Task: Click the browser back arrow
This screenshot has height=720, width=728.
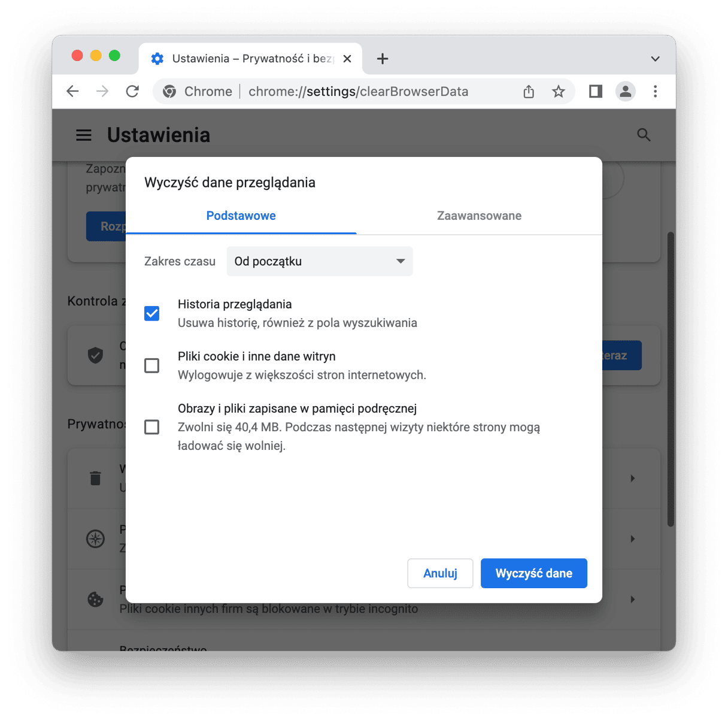Action: point(72,91)
